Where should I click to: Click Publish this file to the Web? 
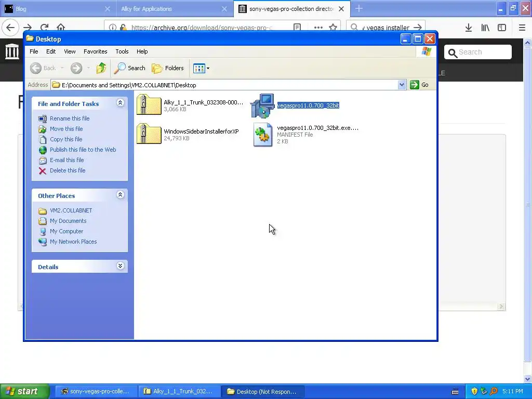coord(83,150)
